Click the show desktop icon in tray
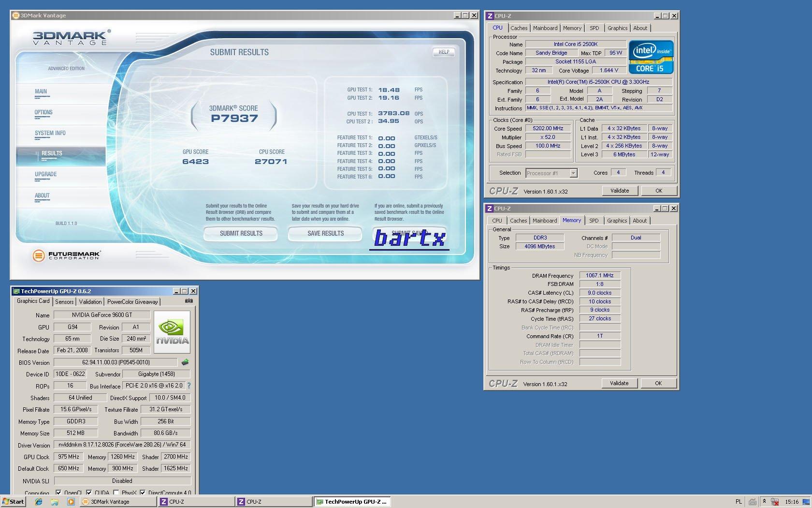Screen dimensions: 812x508 807,502
